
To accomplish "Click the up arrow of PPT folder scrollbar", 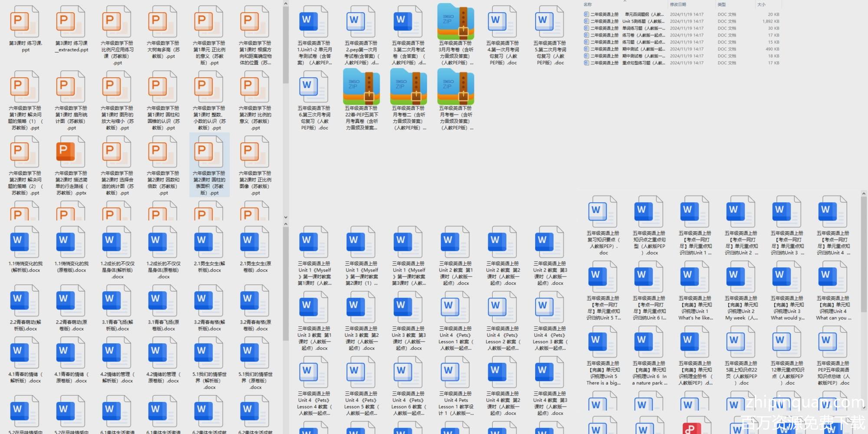I will tap(286, 3).
